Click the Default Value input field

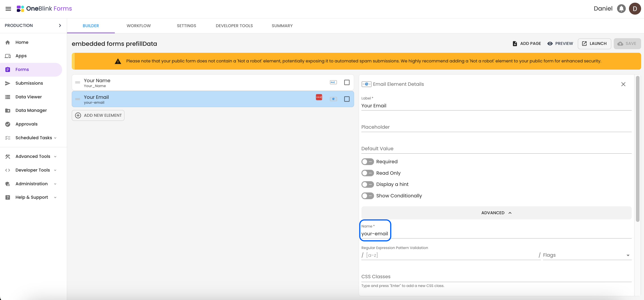tap(496, 148)
